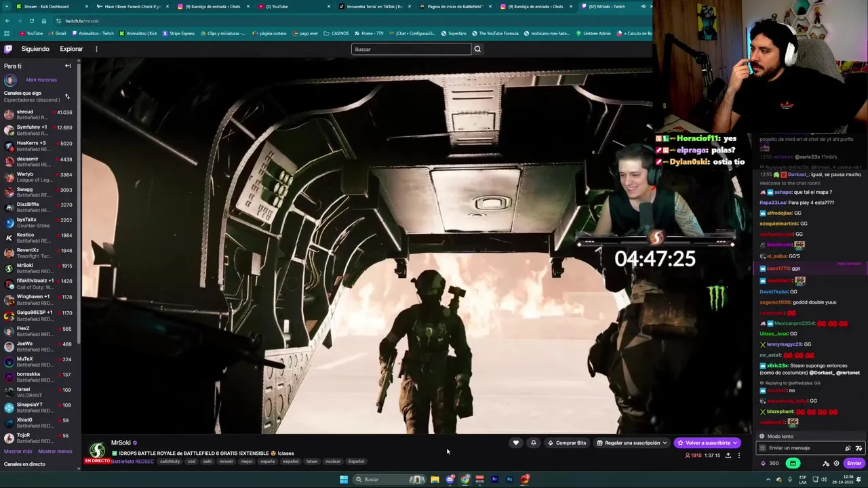Click the browser home button
The height and width of the screenshot is (488, 868).
click(x=43, y=21)
